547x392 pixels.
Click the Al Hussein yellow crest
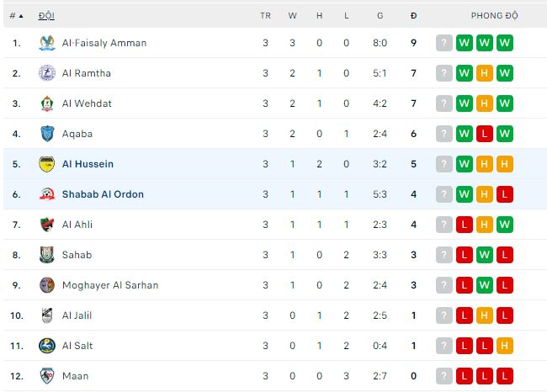[x=47, y=164]
